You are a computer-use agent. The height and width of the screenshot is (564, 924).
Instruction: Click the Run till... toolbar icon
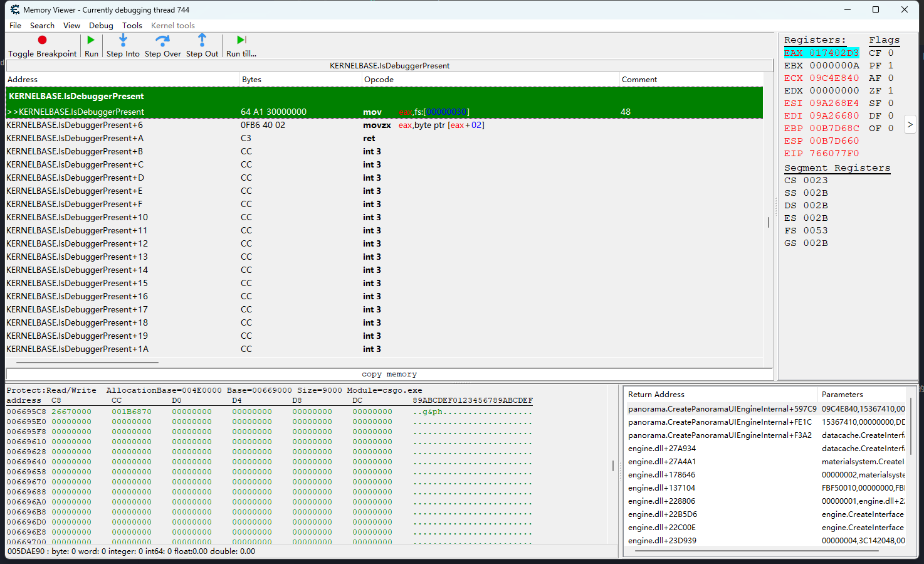tap(241, 40)
